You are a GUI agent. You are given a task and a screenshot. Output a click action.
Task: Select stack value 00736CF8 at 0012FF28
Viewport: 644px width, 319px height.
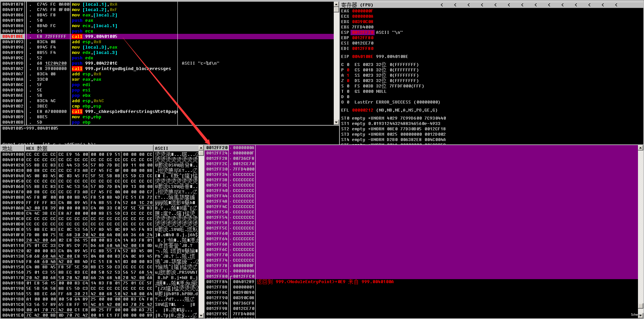[244, 158]
